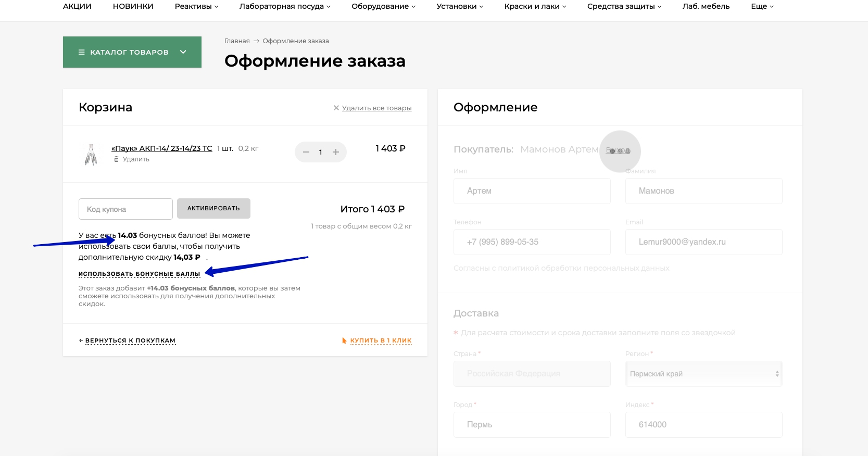
Task: Click the minus quantity button
Action: 306,152
